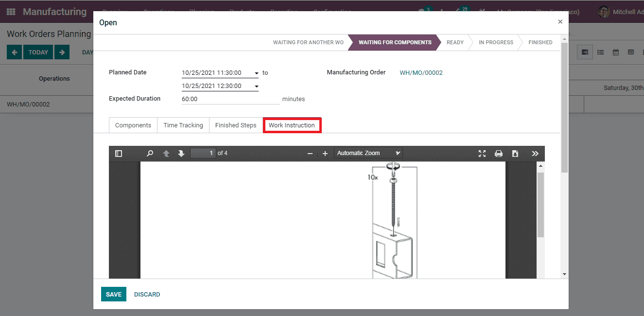
Task: Go to next page with down arrow icon
Action: pyautogui.click(x=181, y=153)
